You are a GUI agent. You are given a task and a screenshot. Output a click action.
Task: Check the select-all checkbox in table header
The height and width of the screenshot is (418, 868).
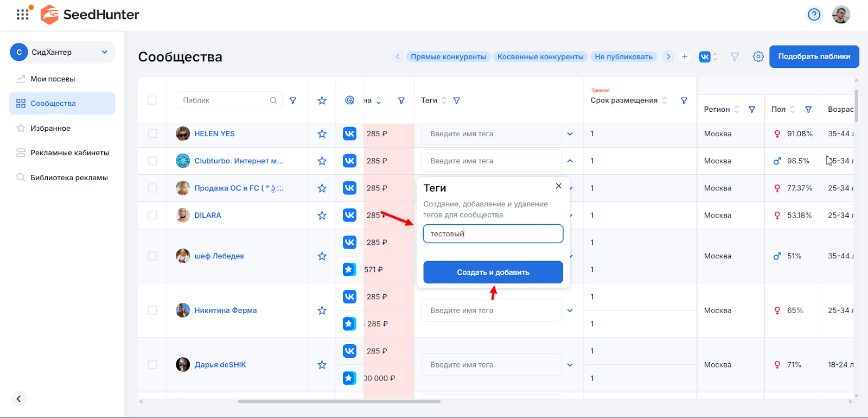coord(152,100)
